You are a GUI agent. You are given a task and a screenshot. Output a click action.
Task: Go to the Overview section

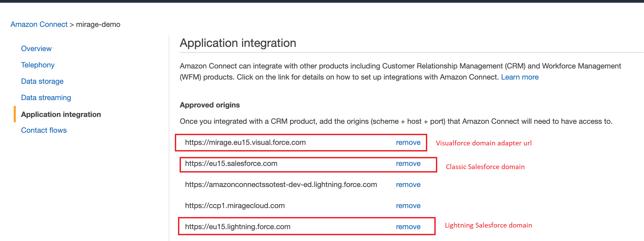[36, 49]
